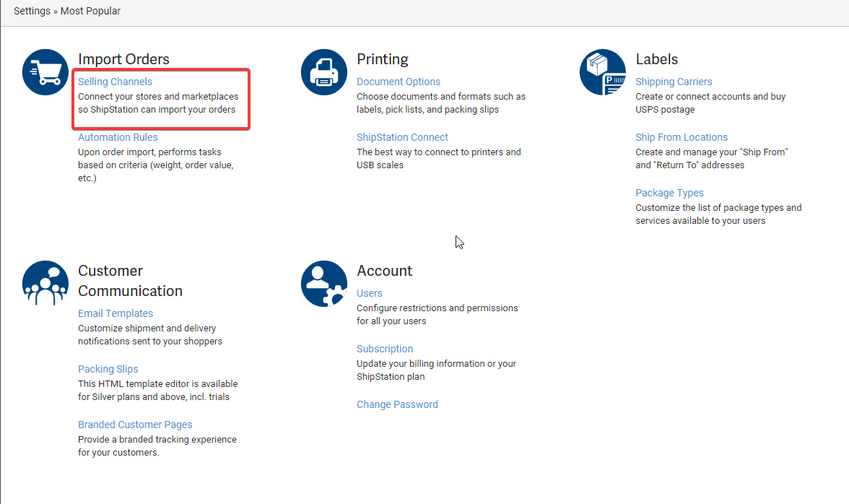Open Document Options link
849x504 pixels.
click(x=399, y=82)
